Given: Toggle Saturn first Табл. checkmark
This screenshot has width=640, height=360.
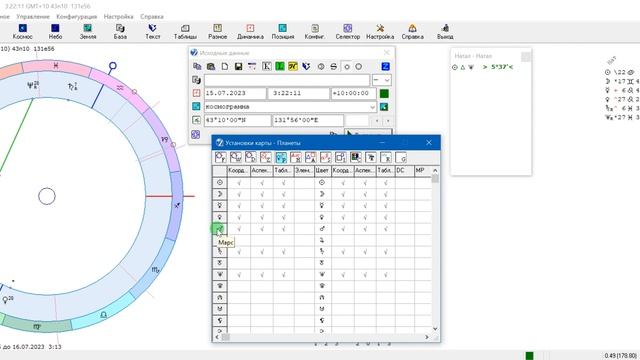Looking at the screenshot, I should (x=283, y=252).
